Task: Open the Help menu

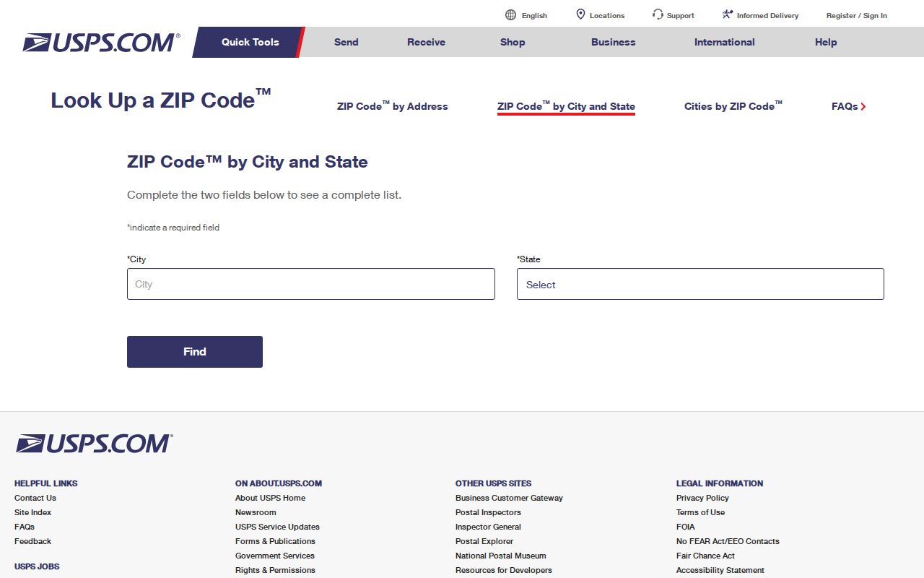Action: tap(826, 42)
